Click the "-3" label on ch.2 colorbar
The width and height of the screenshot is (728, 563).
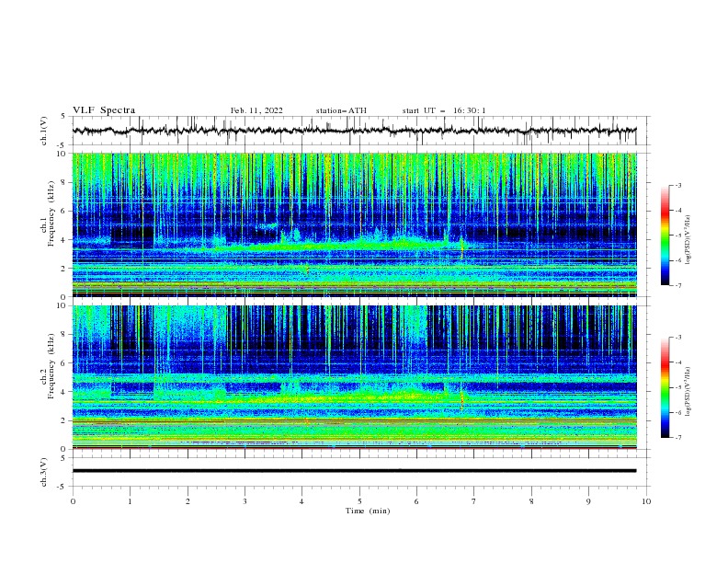click(x=678, y=338)
